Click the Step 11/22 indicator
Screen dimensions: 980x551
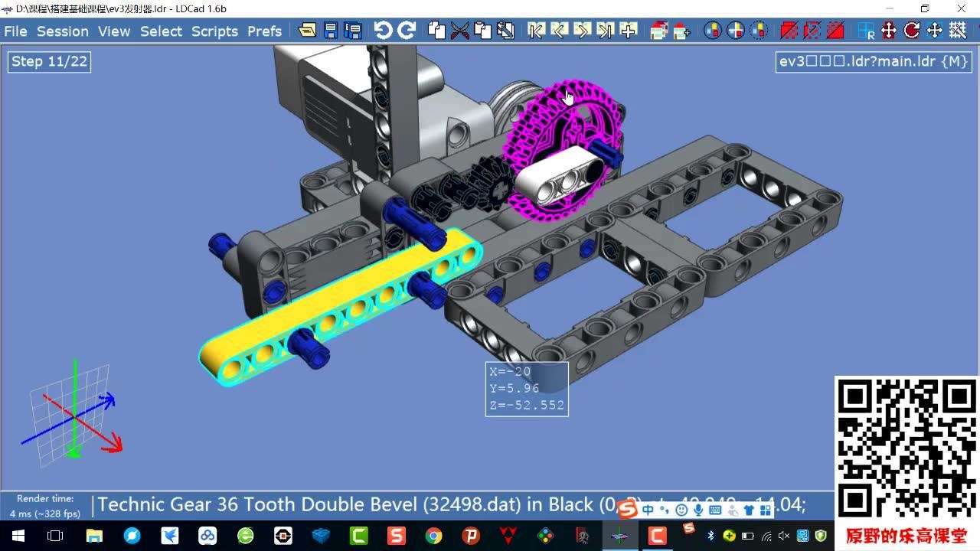48,61
